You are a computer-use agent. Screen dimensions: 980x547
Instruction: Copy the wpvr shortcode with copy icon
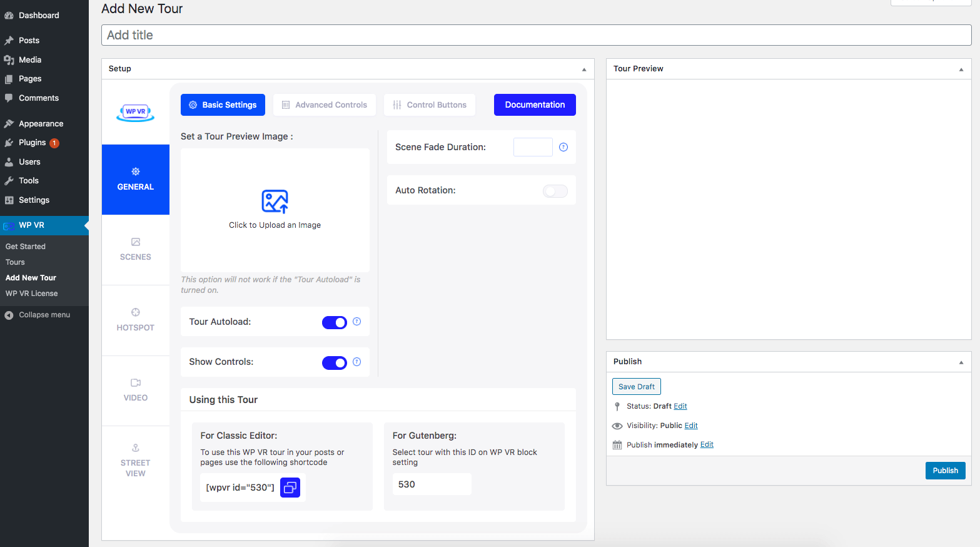(x=290, y=488)
